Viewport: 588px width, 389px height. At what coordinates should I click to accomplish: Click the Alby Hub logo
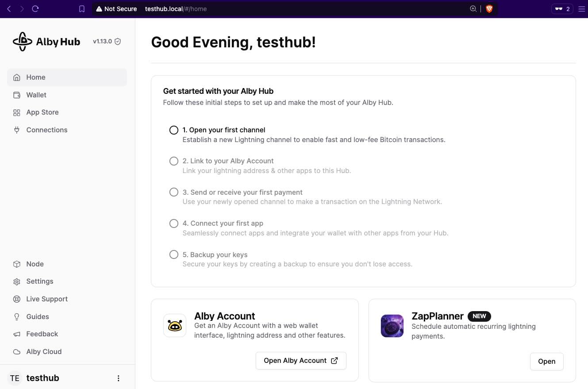pos(46,42)
